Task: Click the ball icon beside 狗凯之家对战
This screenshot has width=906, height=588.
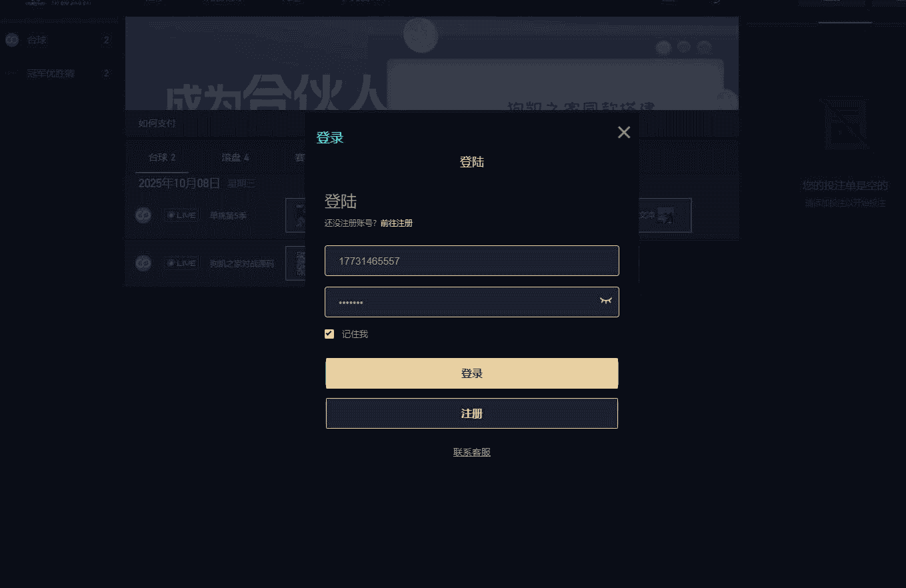Action: point(143,263)
